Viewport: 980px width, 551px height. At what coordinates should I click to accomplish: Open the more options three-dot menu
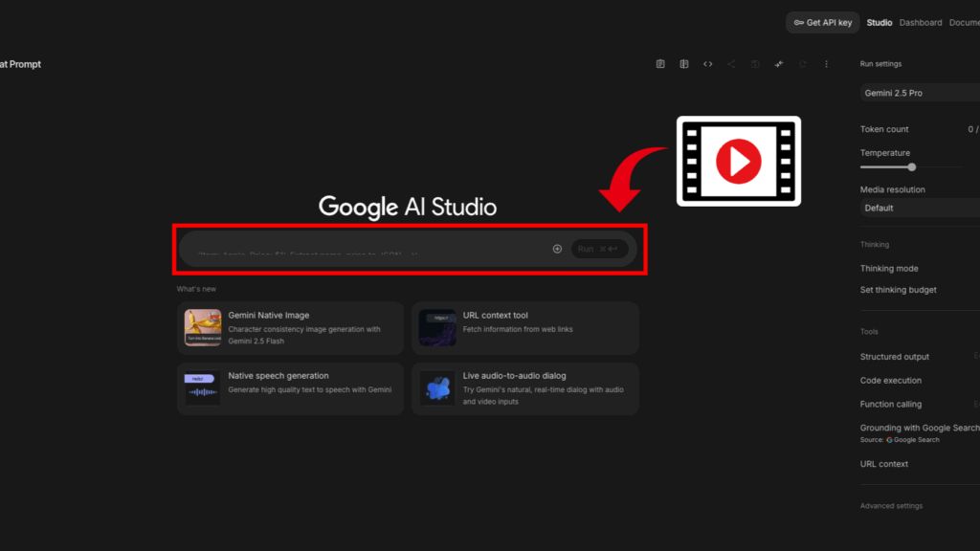pyautogui.click(x=827, y=63)
